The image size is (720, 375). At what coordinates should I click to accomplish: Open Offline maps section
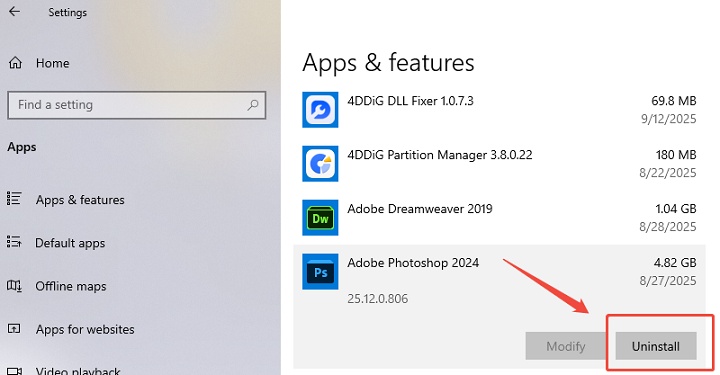tap(71, 286)
